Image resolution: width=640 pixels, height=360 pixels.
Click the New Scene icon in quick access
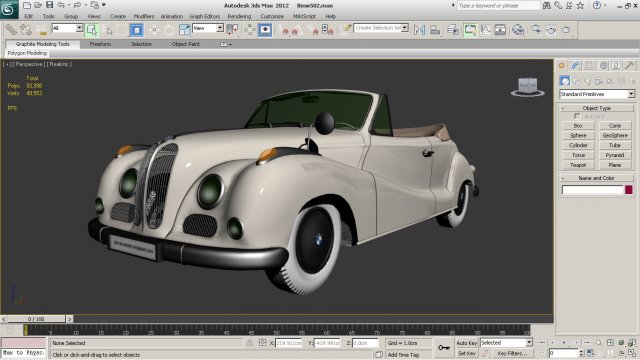click(27, 5)
